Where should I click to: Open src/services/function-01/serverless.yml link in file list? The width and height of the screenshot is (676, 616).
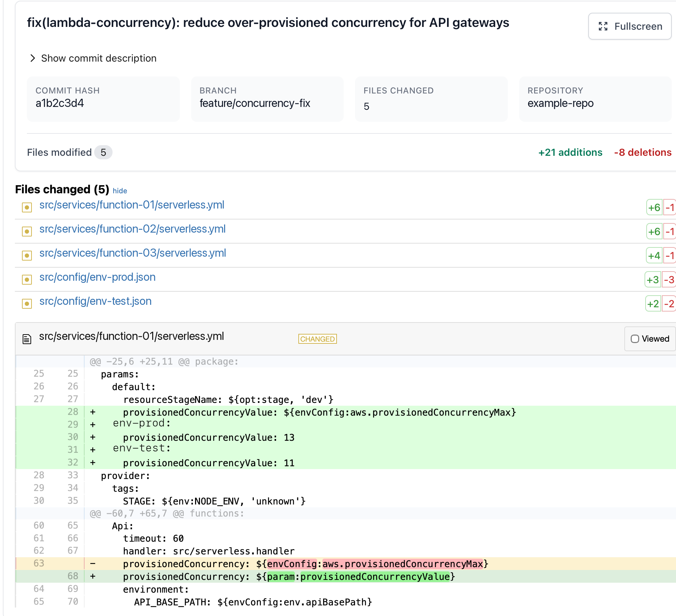132,205
